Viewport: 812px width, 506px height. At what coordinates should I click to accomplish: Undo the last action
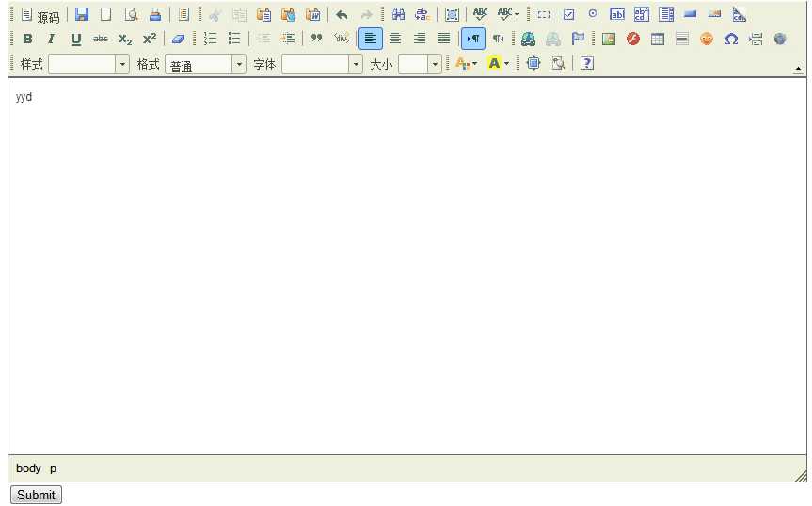342,14
